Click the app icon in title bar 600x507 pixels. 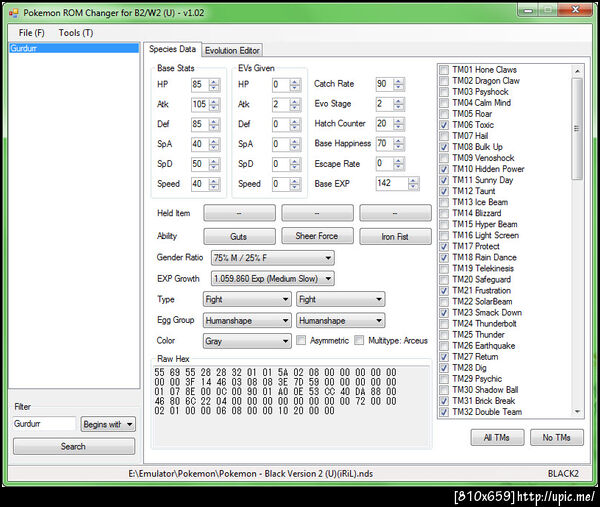pyautogui.click(x=13, y=13)
